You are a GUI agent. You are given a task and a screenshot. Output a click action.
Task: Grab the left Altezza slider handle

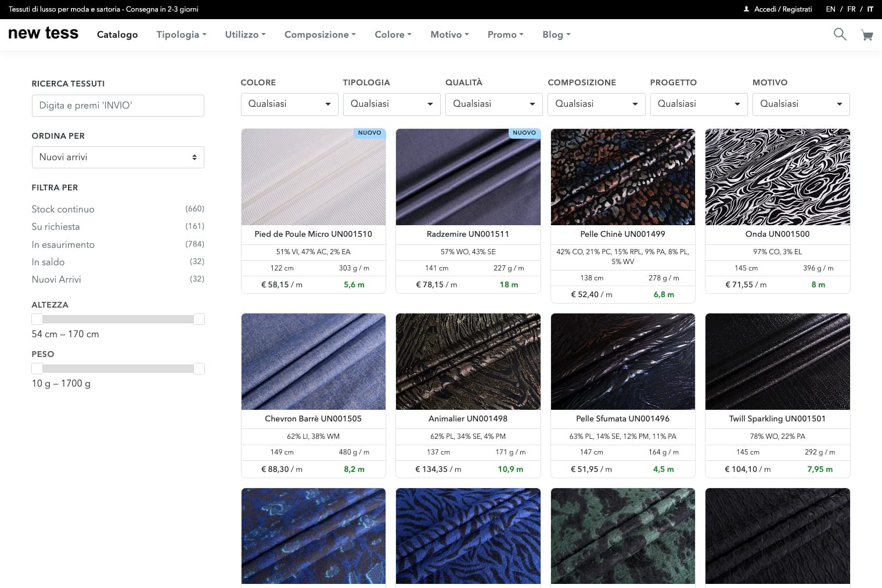(x=37, y=319)
